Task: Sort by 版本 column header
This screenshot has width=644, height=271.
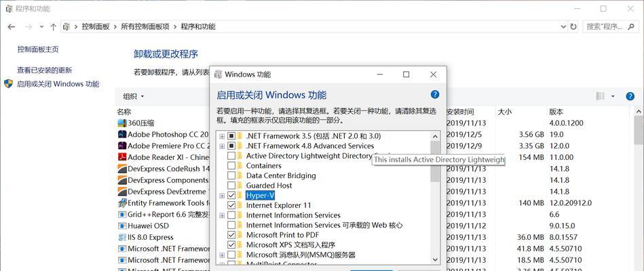Action: (x=556, y=112)
